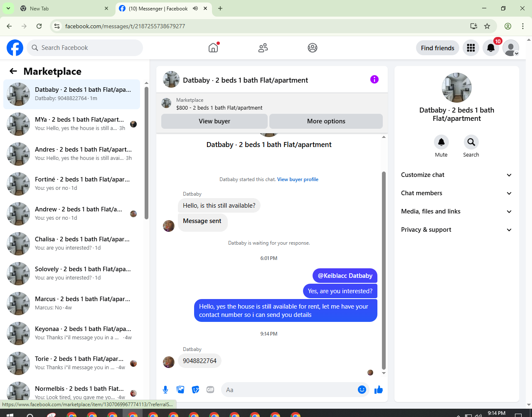Click the browser address bar URL
The height and width of the screenshot is (417, 532).
[125, 26]
